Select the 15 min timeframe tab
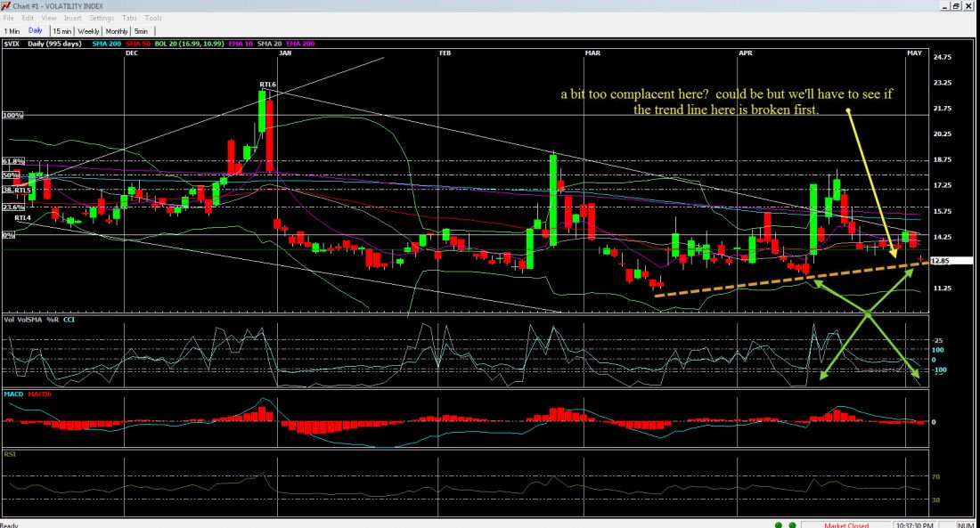This screenshot has height=528, width=980. point(61,30)
